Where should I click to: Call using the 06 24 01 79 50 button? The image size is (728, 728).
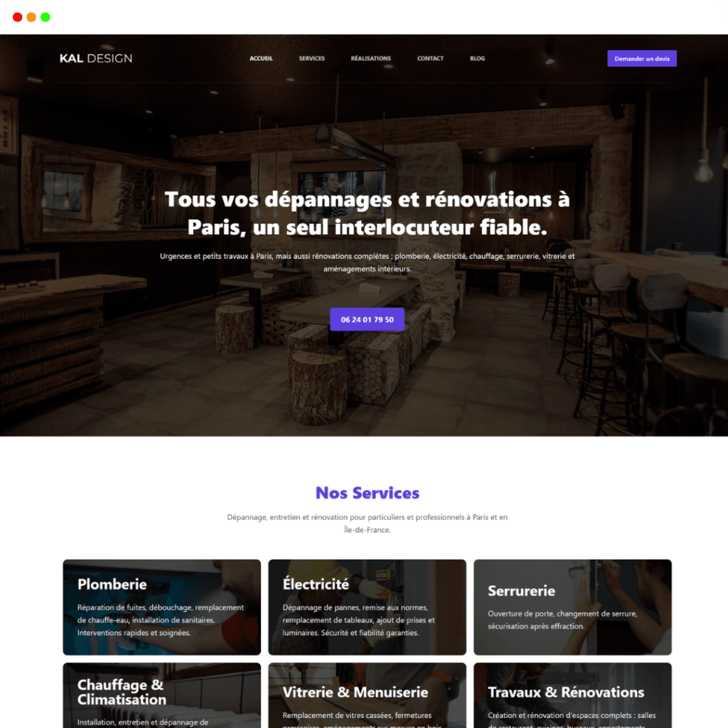coord(367,319)
